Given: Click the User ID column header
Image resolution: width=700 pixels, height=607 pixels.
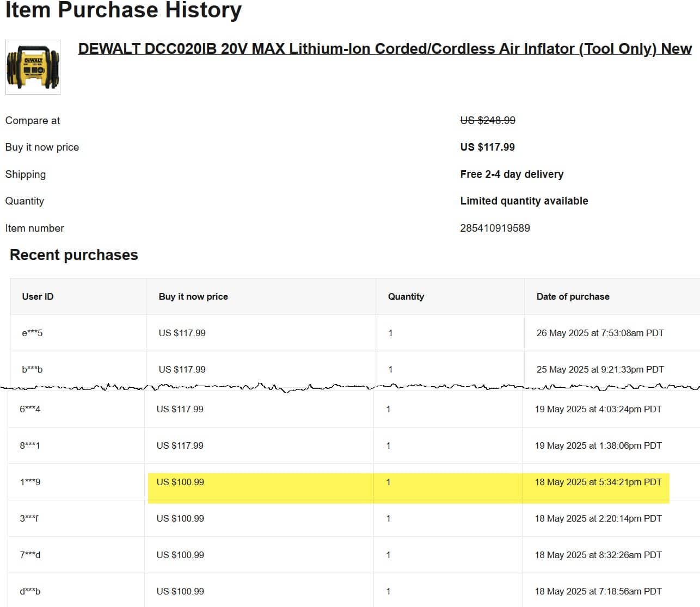Looking at the screenshot, I should (38, 296).
